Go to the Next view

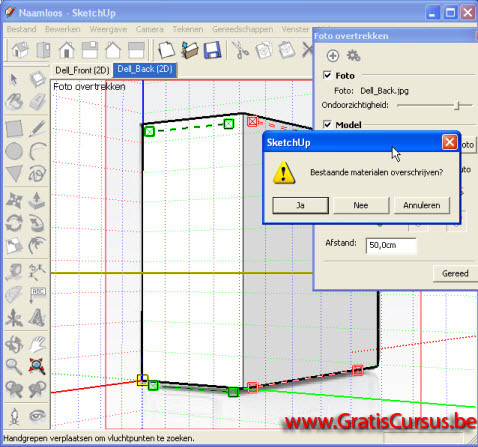[37, 389]
